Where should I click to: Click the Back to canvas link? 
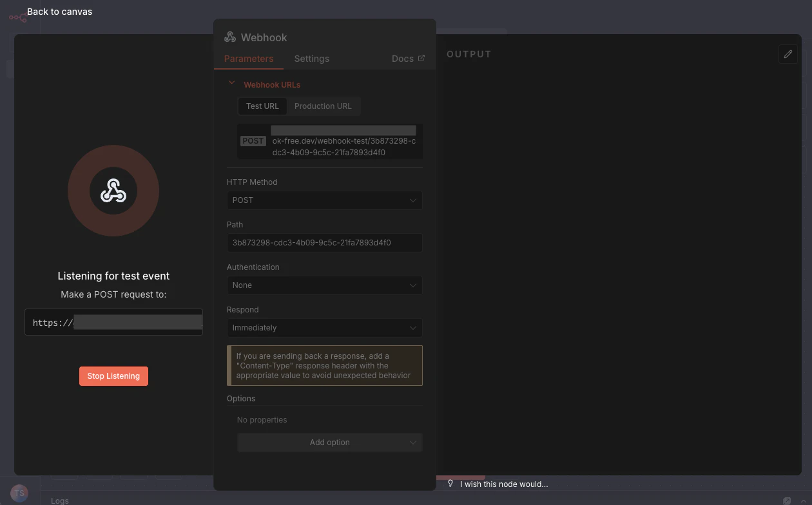(59, 12)
